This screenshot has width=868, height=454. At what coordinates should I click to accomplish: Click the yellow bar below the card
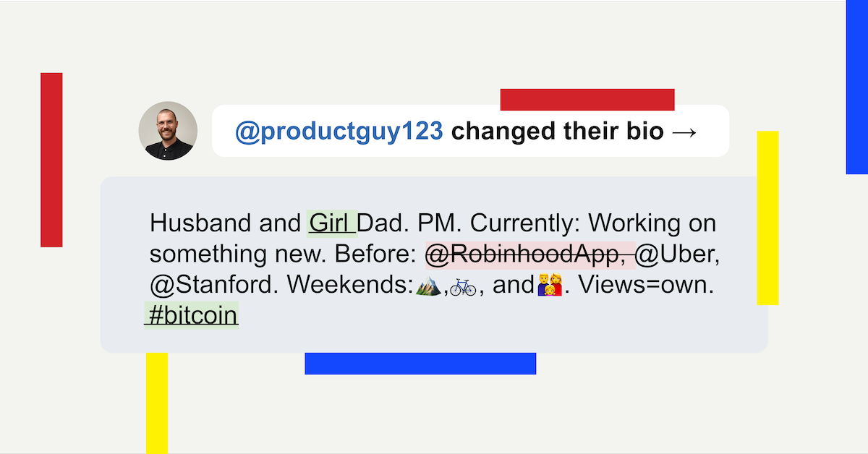click(x=157, y=403)
